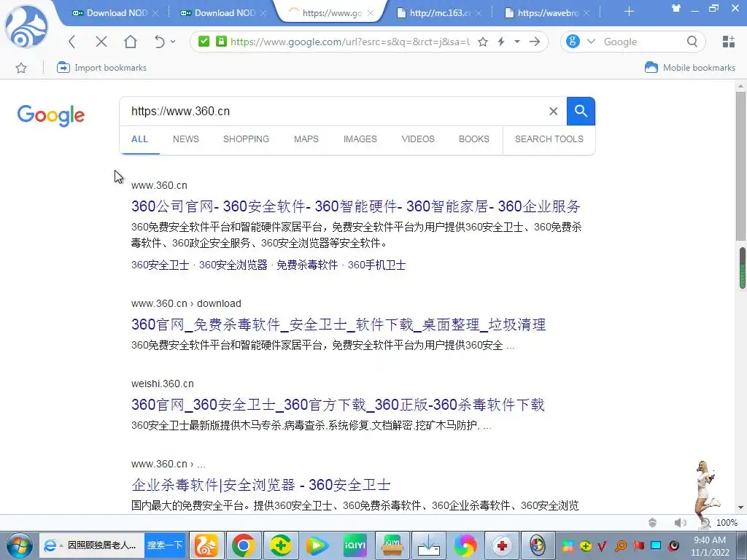Open UC Browser from the taskbar
747x560 pixels.
tap(206, 545)
